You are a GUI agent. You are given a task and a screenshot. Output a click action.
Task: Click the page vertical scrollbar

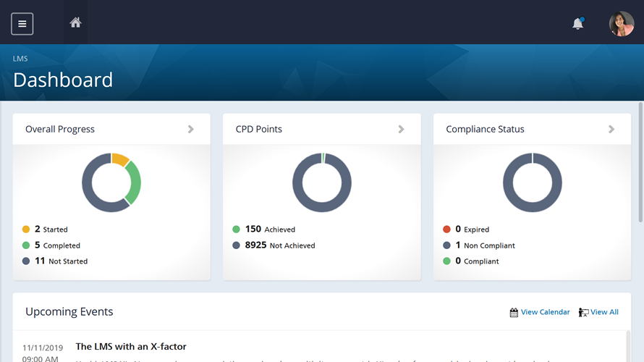(640, 163)
